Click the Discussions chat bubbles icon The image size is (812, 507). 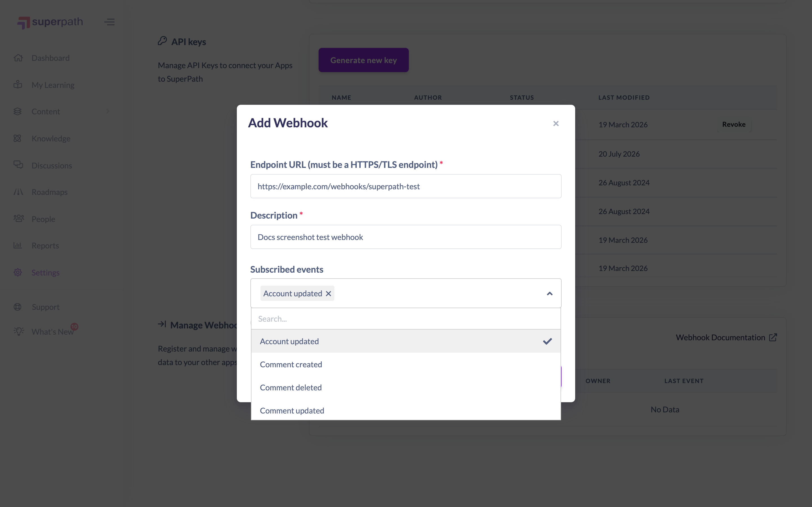coord(18,165)
